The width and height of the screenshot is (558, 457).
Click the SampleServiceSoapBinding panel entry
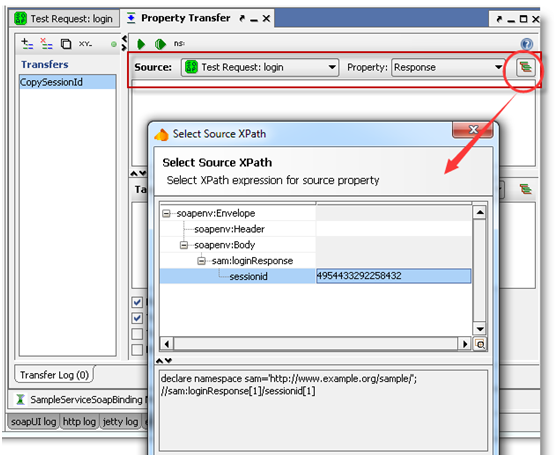tap(86, 400)
